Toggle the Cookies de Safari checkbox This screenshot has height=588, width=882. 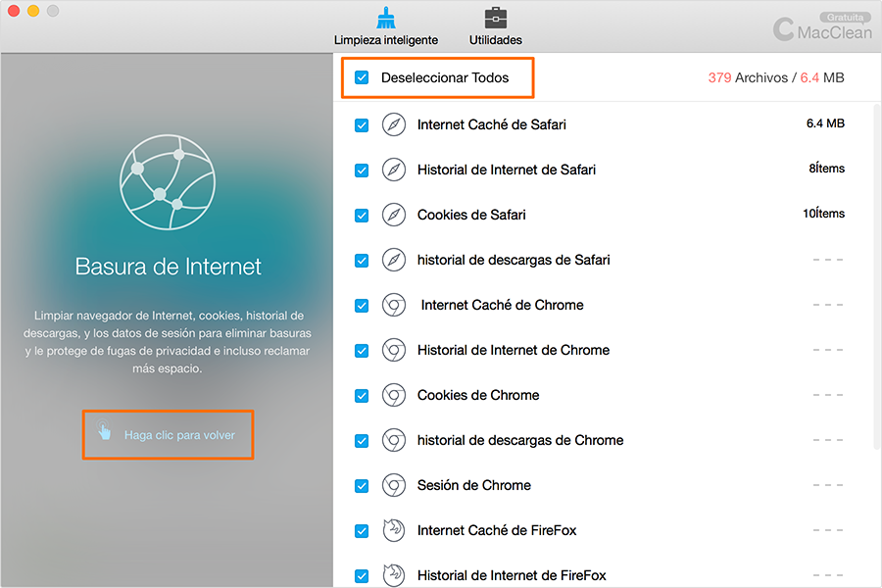[362, 215]
